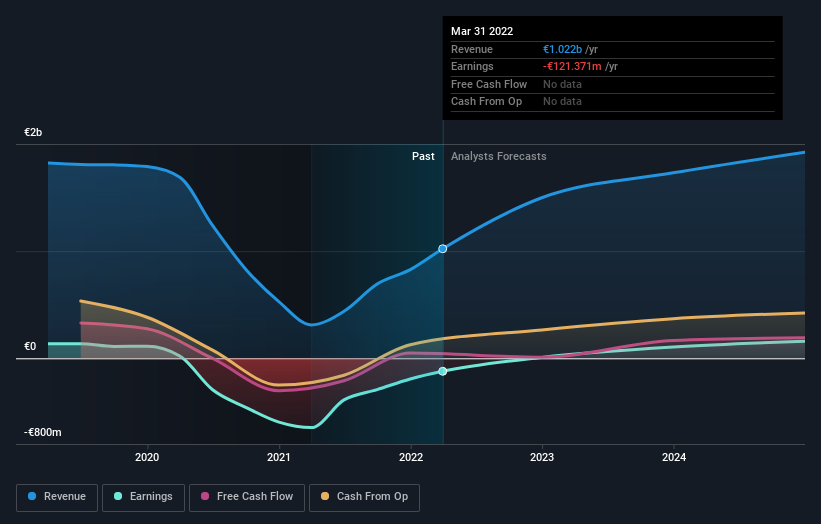Click the blue Revenue data point marker
Viewport: 821px width, 524px height.
coord(442,249)
